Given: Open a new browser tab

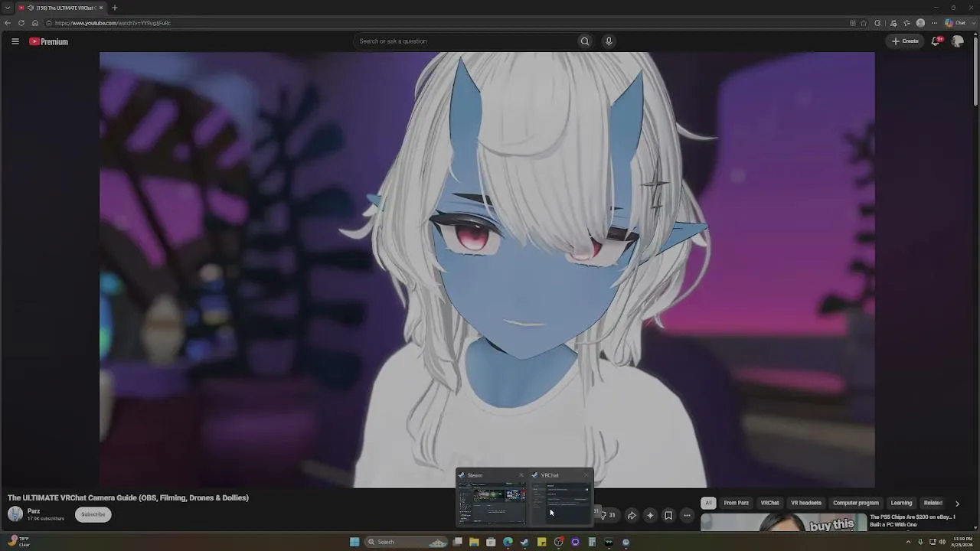Looking at the screenshot, I should pos(115,8).
